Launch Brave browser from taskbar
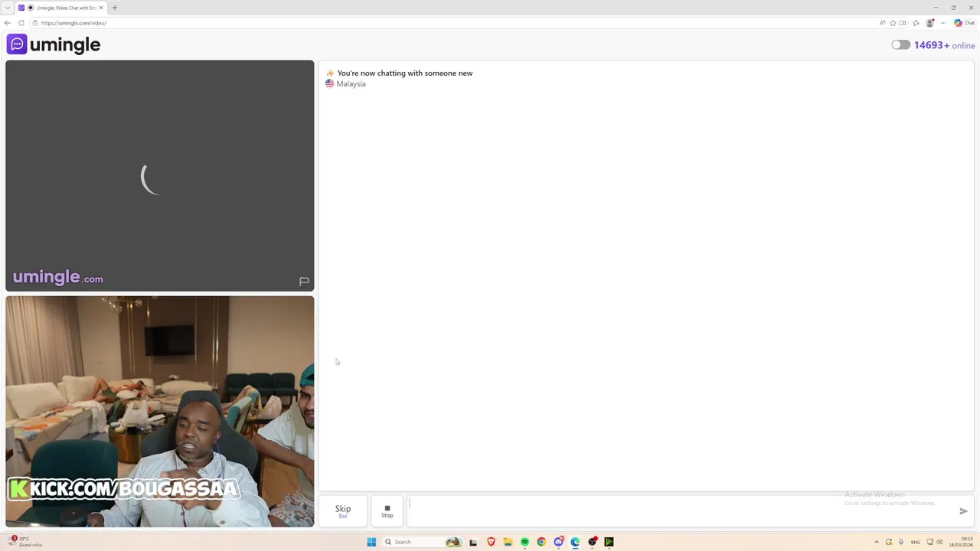The width and height of the screenshot is (980, 551). point(491,542)
